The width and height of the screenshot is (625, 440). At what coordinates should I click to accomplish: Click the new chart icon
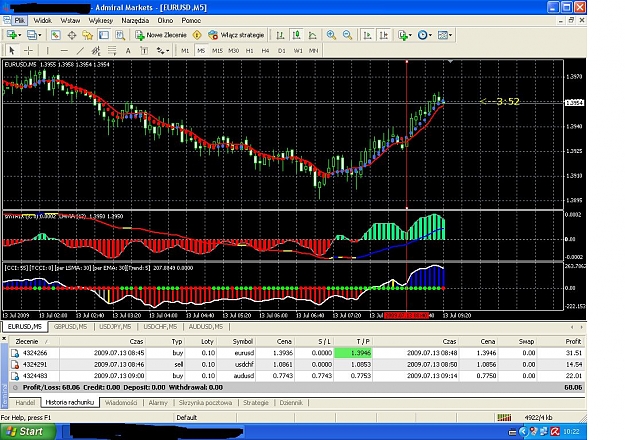[x=12, y=35]
